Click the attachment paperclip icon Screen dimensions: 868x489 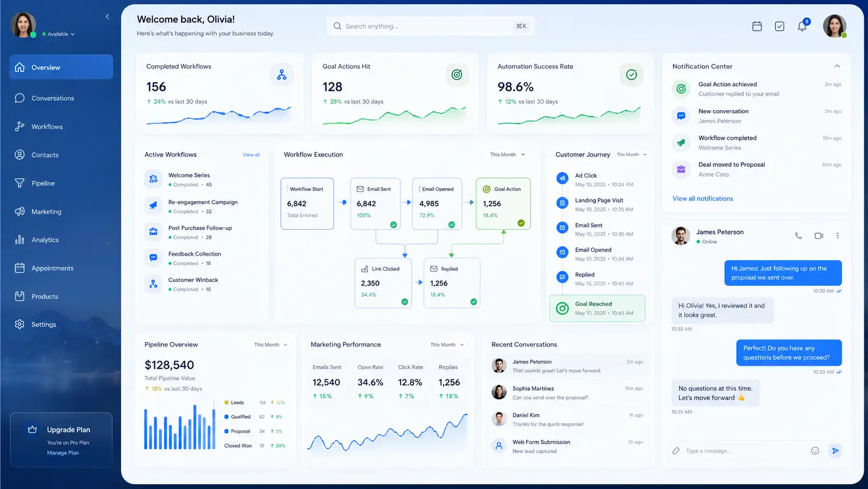676,451
